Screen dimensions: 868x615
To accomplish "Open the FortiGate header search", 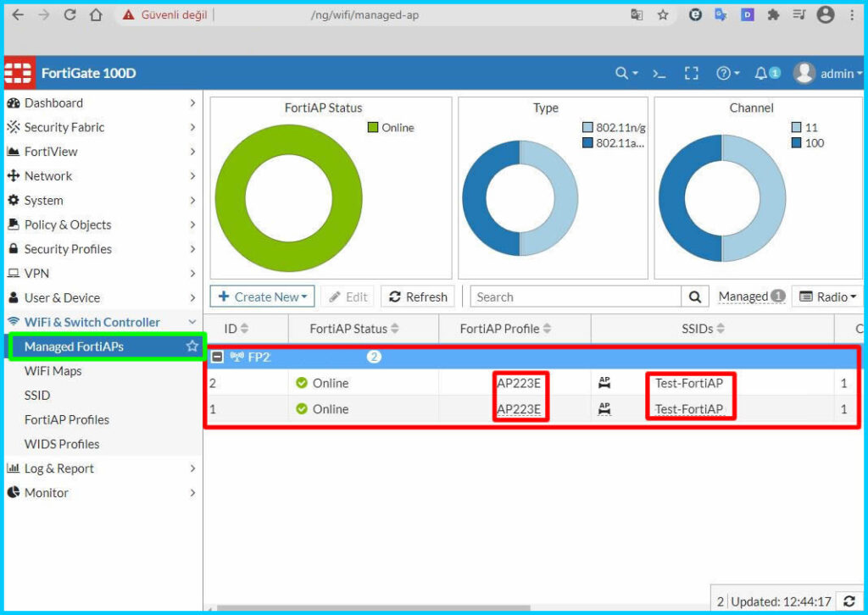I will click(626, 73).
